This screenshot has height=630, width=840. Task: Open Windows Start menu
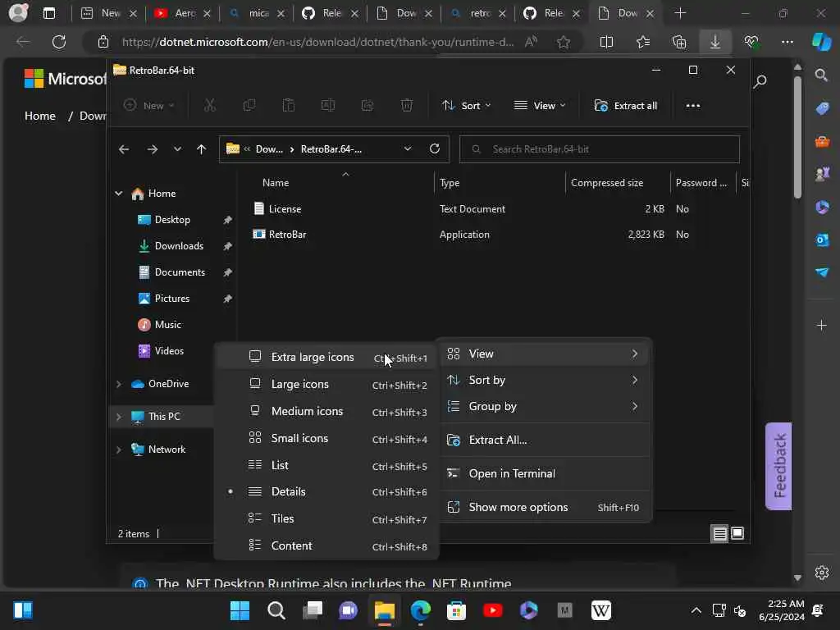pyautogui.click(x=240, y=610)
